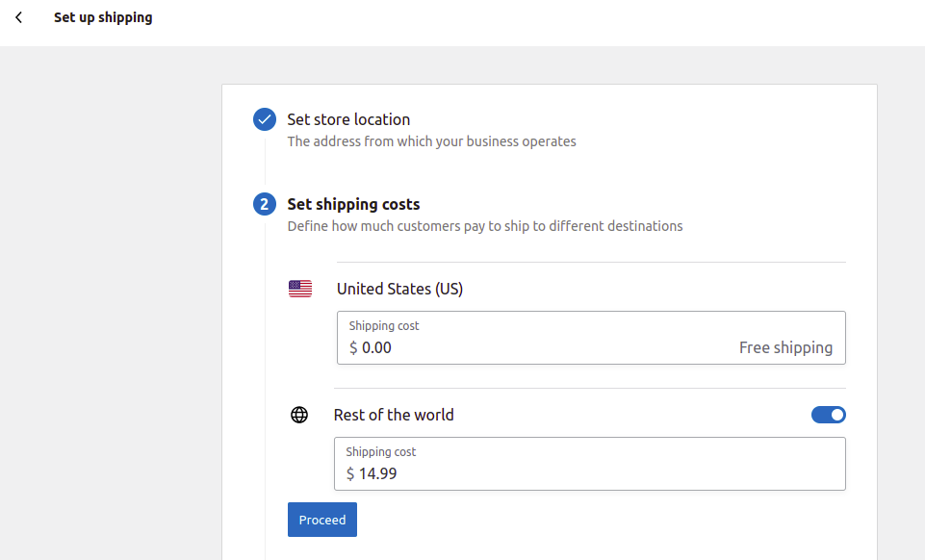
Task: Expand the Set store location step
Action: (348, 119)
